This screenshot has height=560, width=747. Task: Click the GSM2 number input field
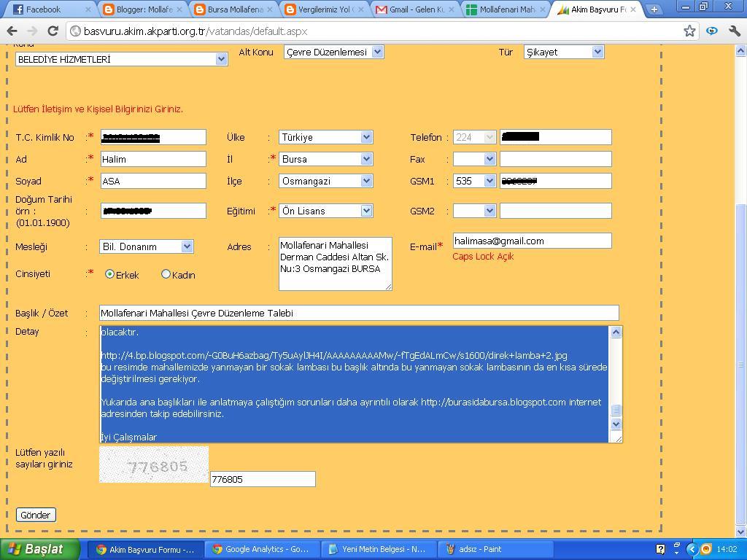coord(555,211)
